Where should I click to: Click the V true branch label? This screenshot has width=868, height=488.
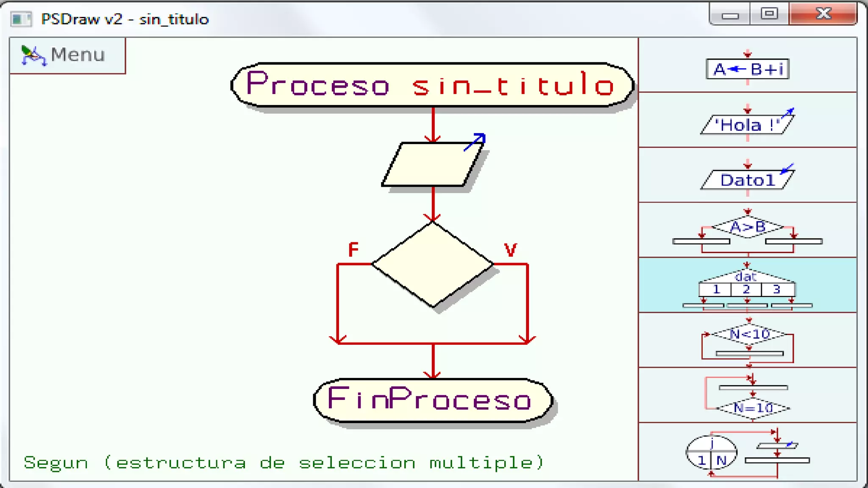(510, 250)
